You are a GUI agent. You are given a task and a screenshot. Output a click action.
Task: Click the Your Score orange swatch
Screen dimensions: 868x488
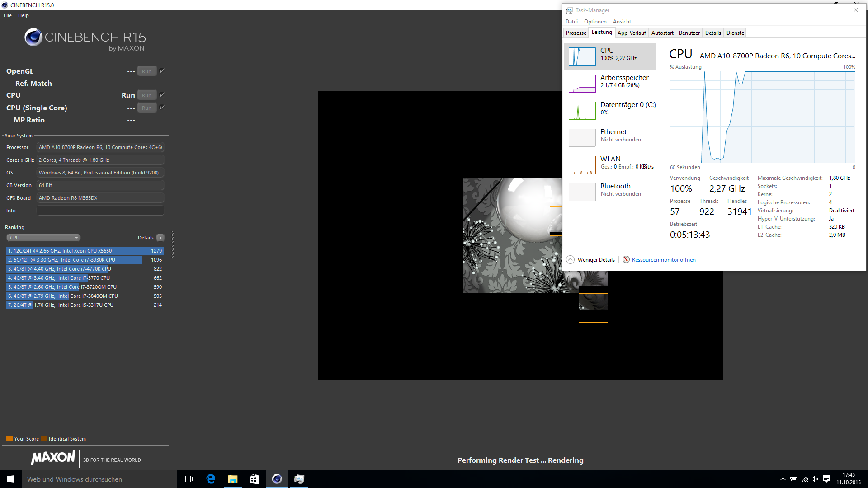[9, 439]
